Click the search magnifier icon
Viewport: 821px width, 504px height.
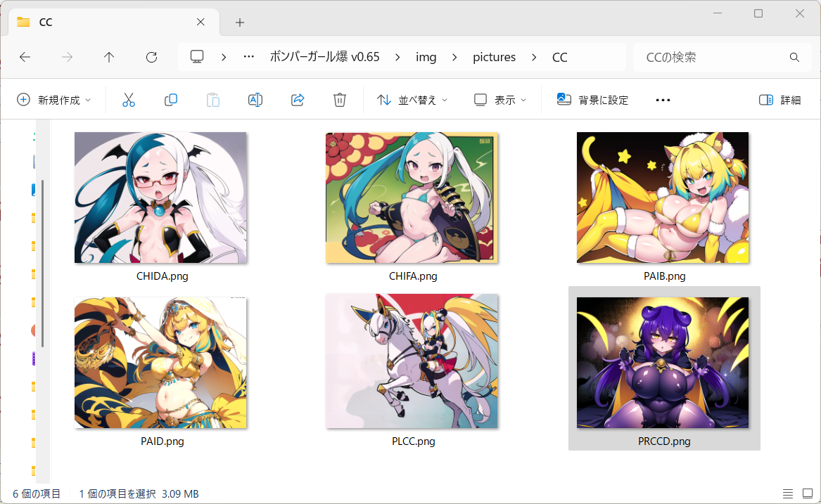point(794,57)
